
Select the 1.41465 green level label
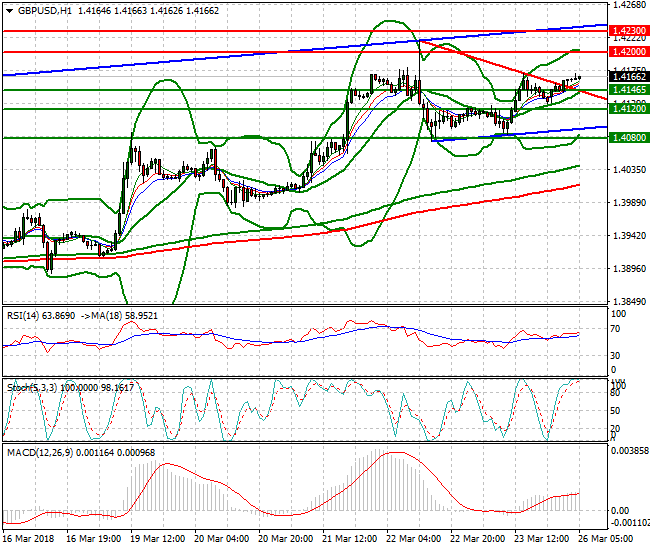(x=629, y=90)
